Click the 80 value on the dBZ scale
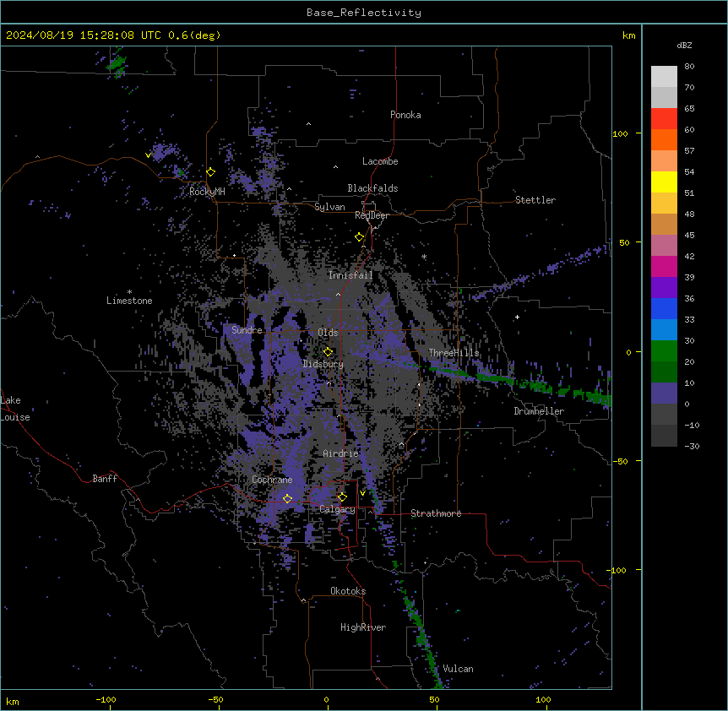 click(689, 67)
